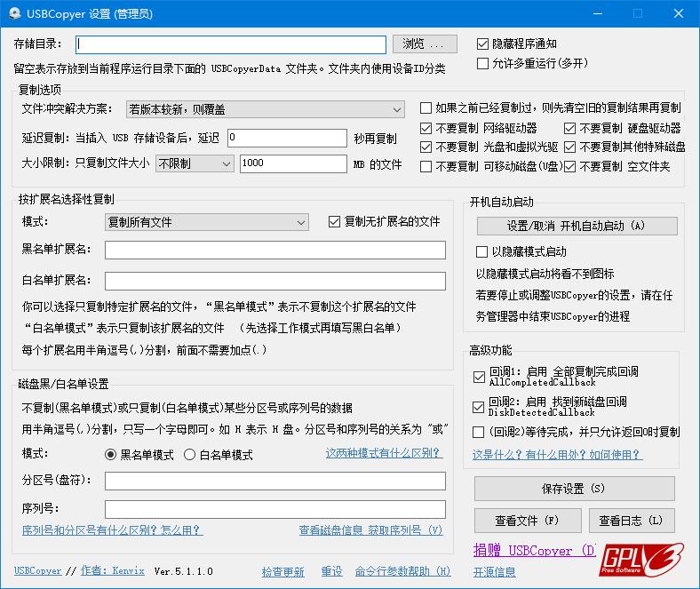Image resolution: width=700 pixels, height=589 pixels.
Task: Close the USBCopyer settings window
Action: coord(679,14)
